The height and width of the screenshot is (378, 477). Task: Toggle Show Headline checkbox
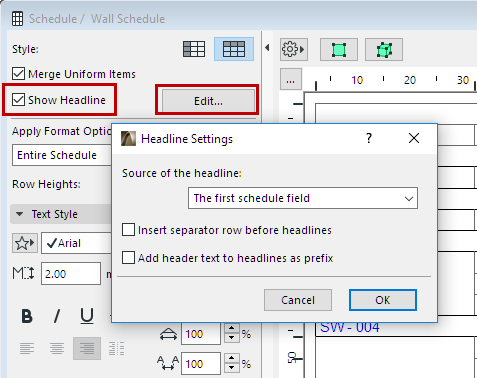(18, 100)
